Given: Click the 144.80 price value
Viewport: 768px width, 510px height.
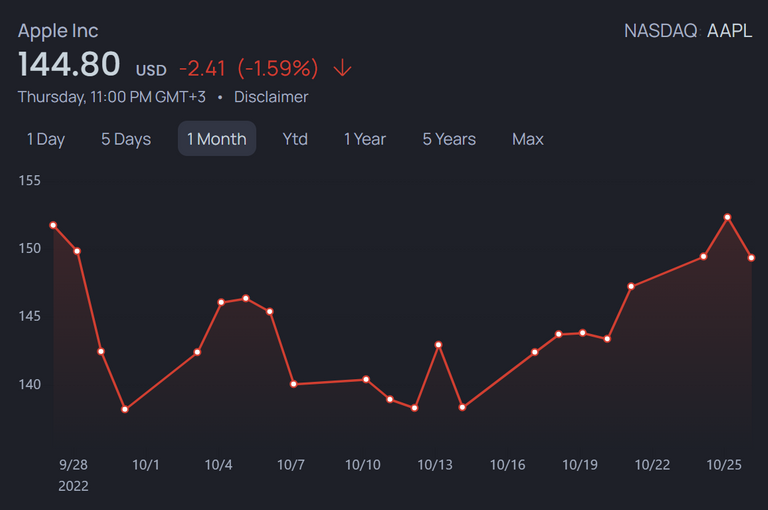Looking at the screenshot, I should point(69,64).
